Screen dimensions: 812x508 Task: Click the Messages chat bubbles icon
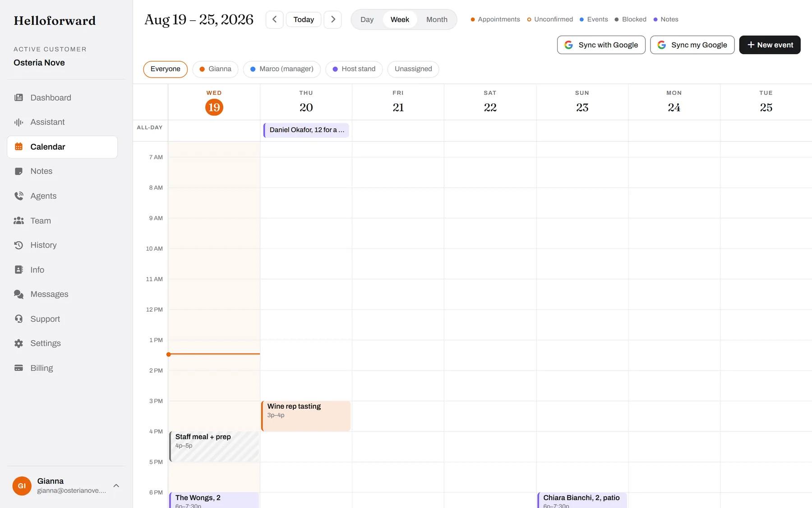[x=18, y=294]
